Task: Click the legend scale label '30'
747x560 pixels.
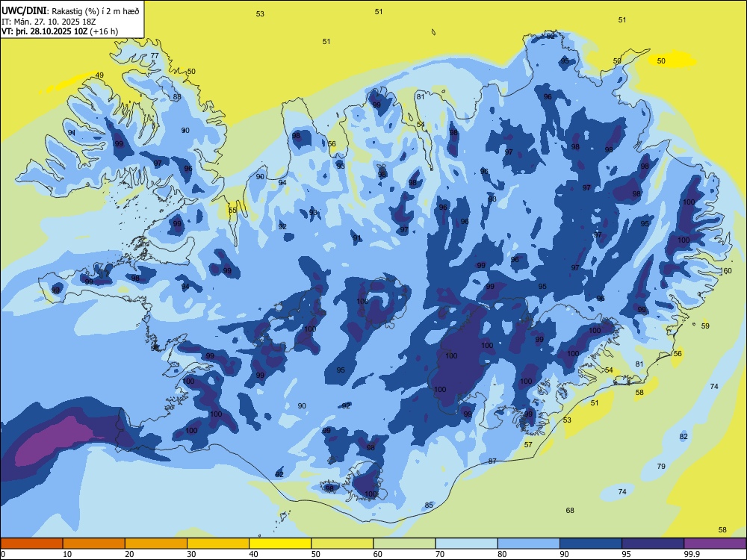Action: pos(191,554)
